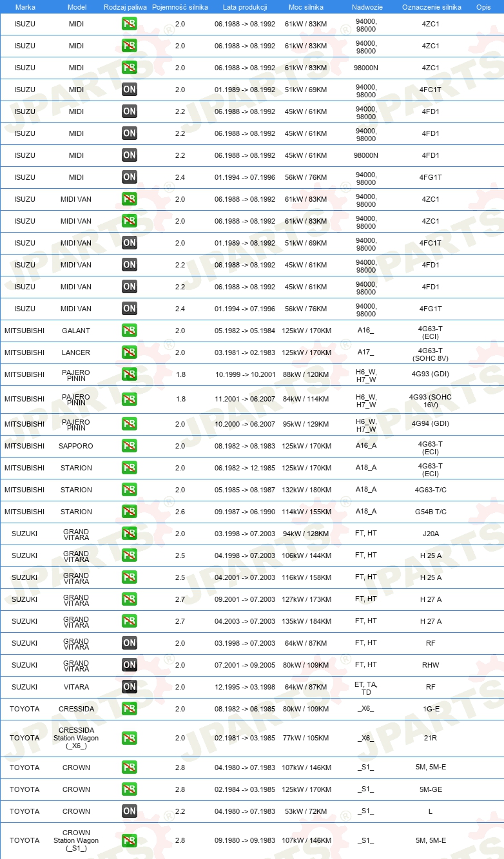Click the CRESSIDA Station Wagon (_X6_) model cell
This screenshot has height=859, width=504.
[76, 738]
